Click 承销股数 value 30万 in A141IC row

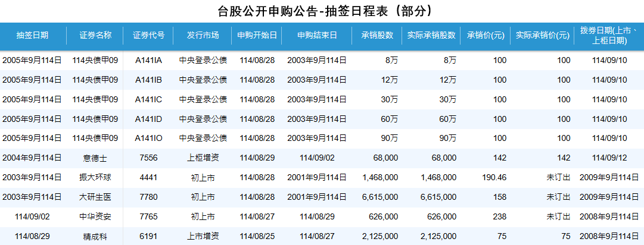[x=390, y=99]
